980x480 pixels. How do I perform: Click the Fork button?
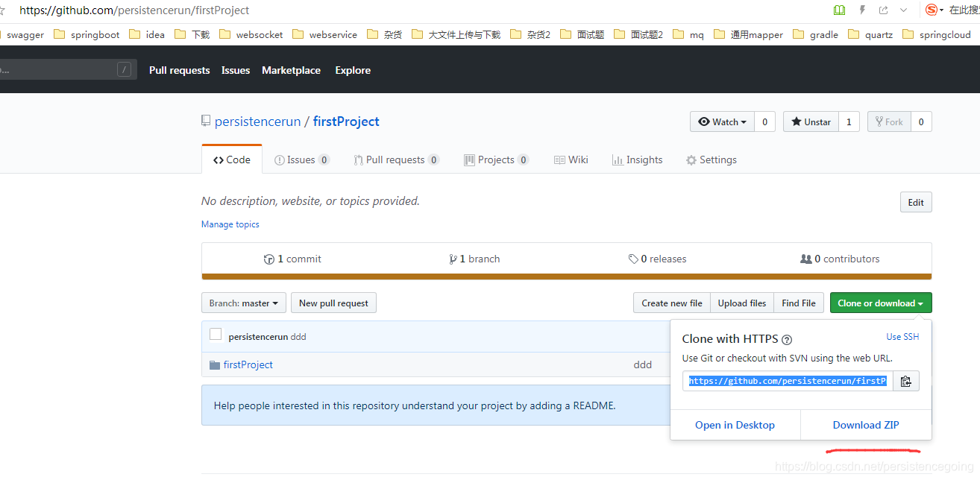889,121
